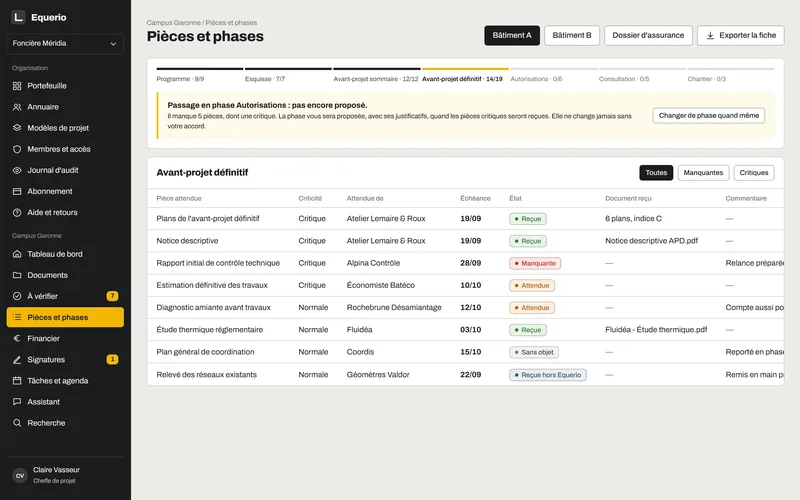Click the À vérifier badge showing 7

click(112, 296)
